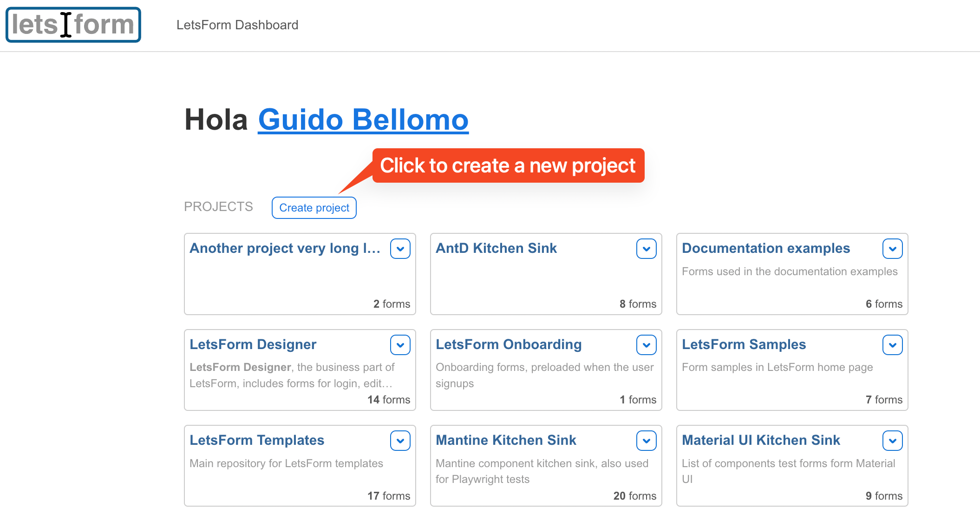
Task: Open the LetsForm Samples dropdown chevron
Action: click(893, 345)
